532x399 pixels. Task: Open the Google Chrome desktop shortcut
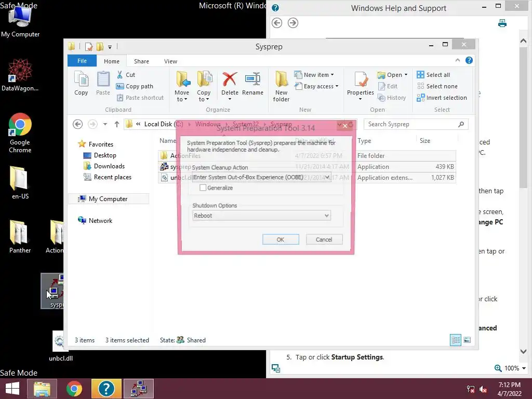pos(20,133)
